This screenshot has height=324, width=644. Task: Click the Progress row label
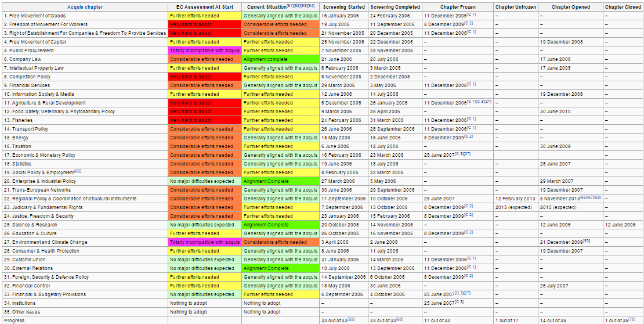85,320
